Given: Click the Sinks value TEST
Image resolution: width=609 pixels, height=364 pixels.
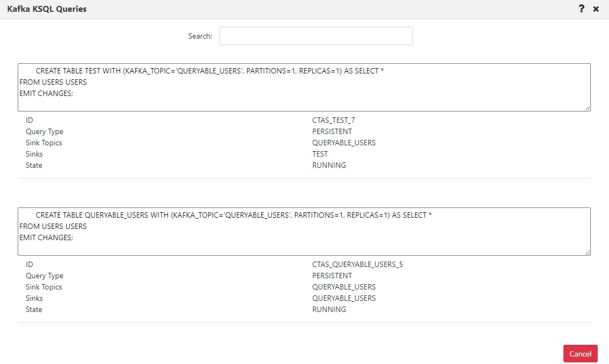Looking at the screenshot, I should coord(320,154).
